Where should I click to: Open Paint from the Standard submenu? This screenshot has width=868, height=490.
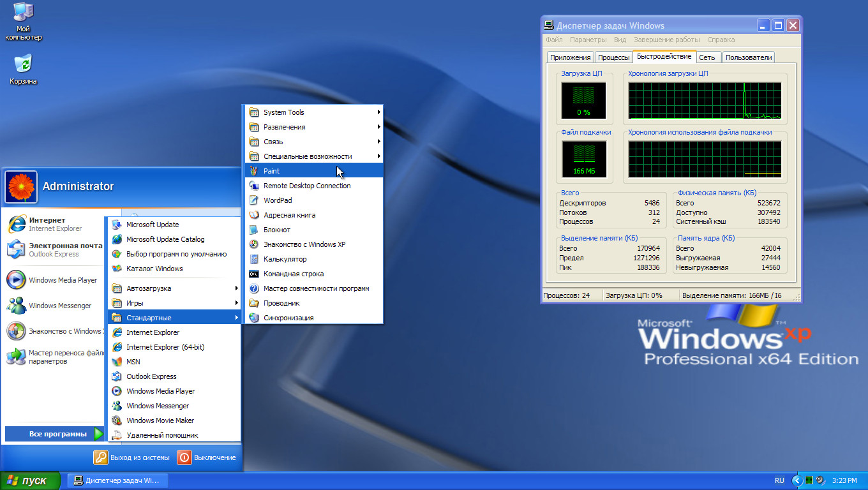click(x=271, y=171)
